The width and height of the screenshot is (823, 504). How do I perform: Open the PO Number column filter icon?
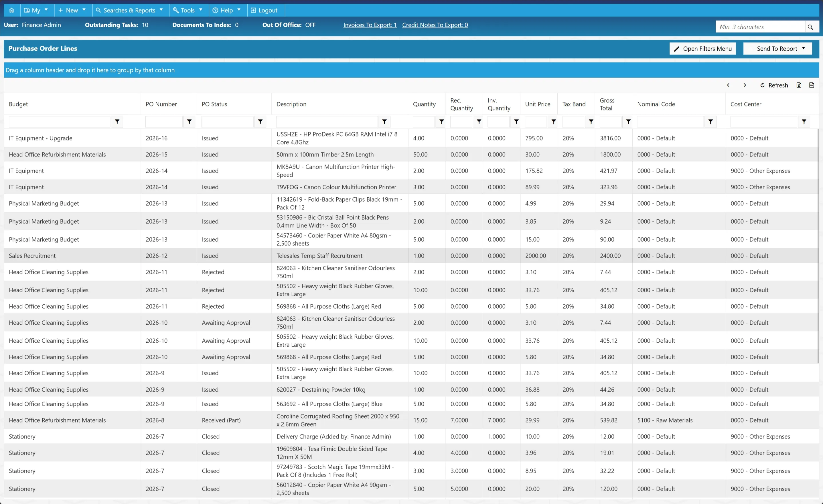point(190,122)
